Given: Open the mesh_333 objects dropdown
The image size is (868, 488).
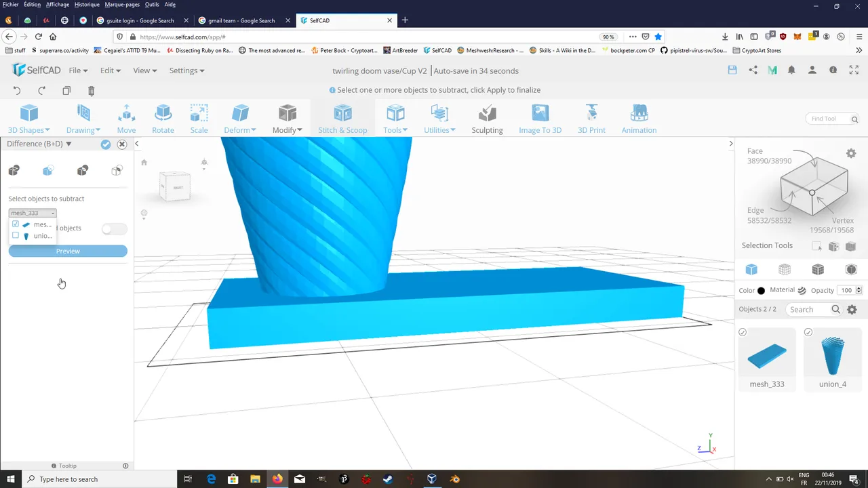Looking at the screenshot, I should click(33, 213).
